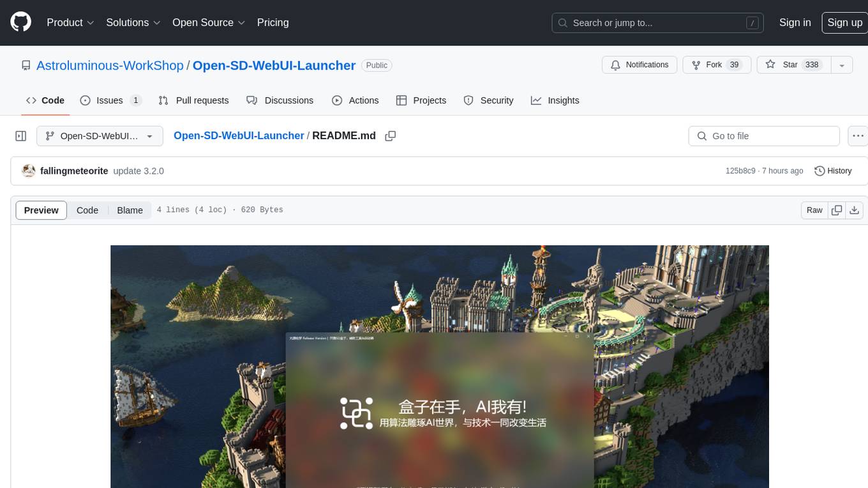Switch to Blame view

pos(130,210)
